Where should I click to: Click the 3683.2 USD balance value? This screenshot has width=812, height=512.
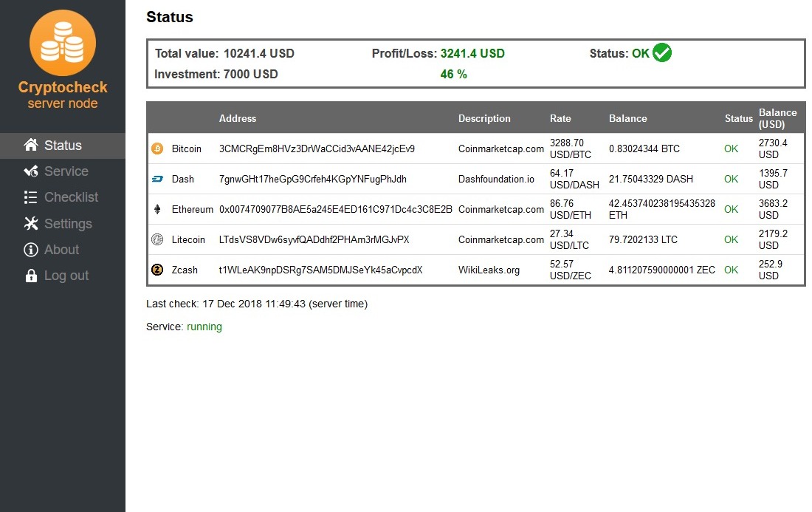pos(773,209)
